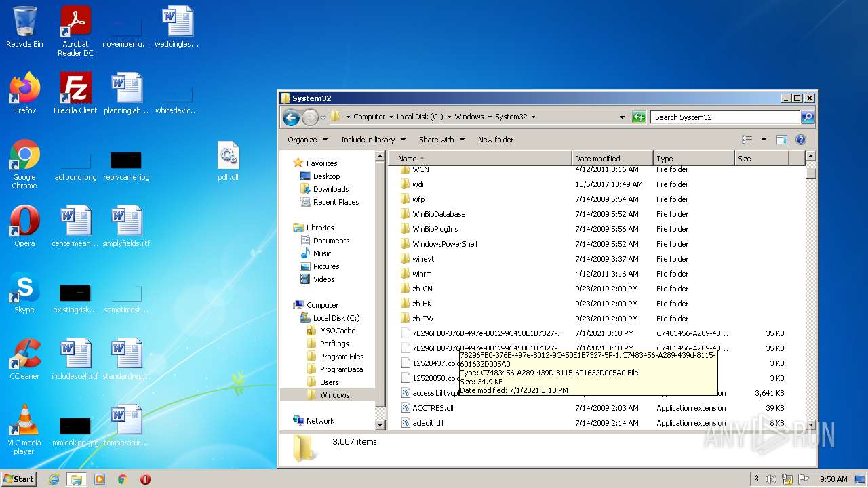Open address bar history dropdown

[622, 117]
